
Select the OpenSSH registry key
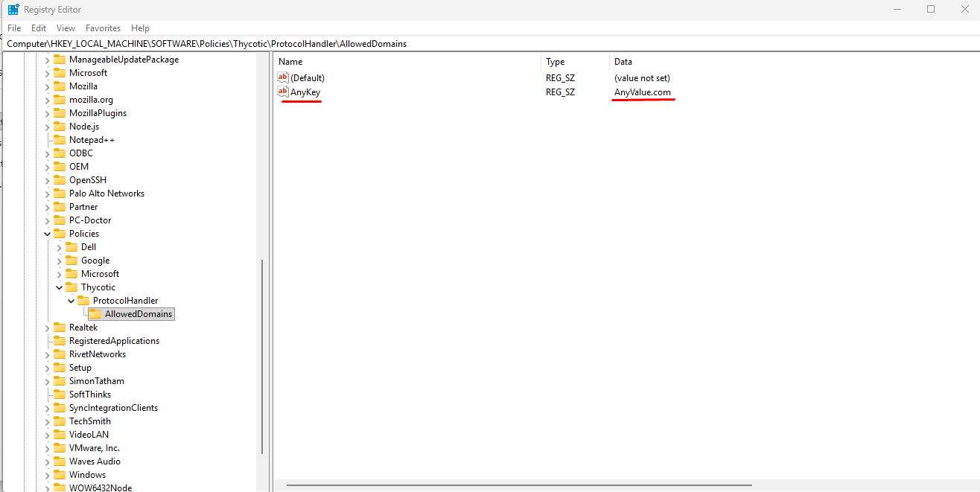[x=87, y=180]
